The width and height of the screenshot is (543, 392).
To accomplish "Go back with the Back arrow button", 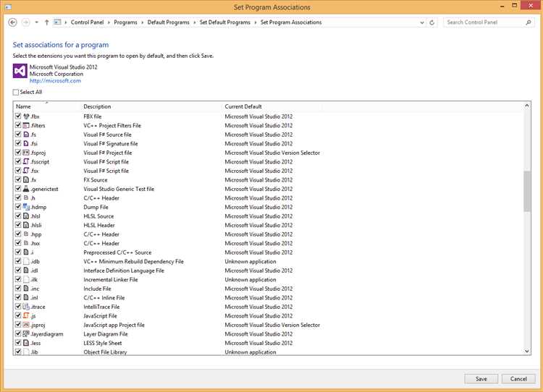I will point(12,22).
